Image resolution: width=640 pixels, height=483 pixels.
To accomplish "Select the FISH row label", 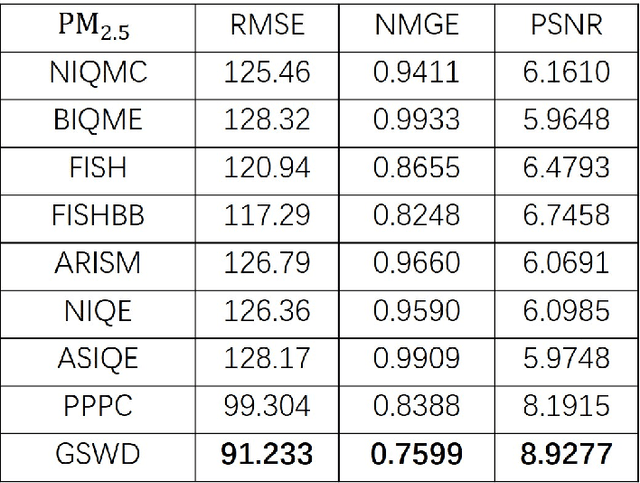I will tap(98, 167).
